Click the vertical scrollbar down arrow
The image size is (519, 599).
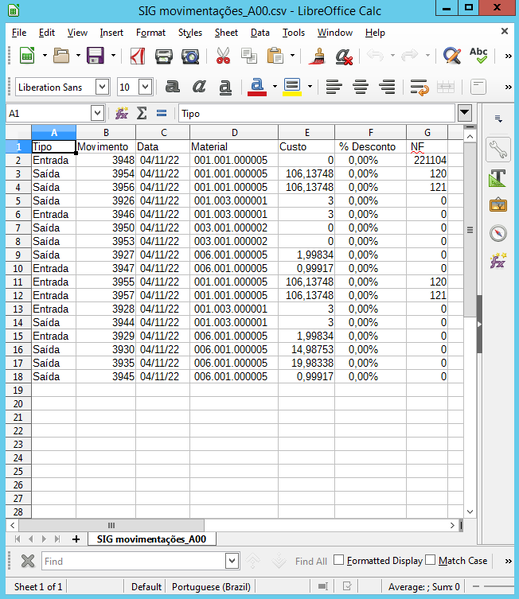point(470,512)
